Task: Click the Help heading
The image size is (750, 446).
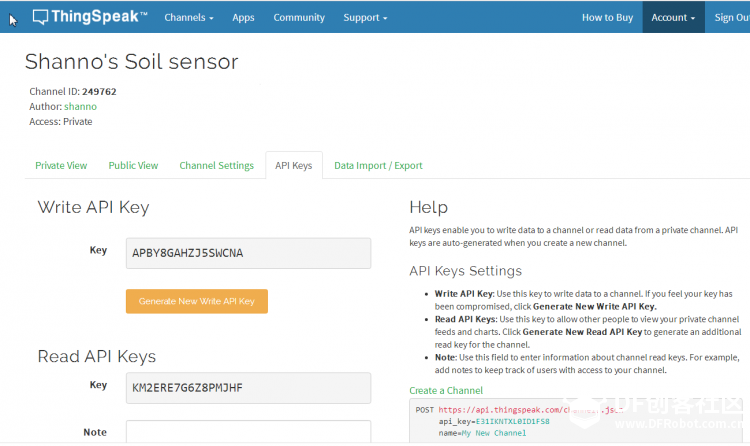Action: click(429, 207)
